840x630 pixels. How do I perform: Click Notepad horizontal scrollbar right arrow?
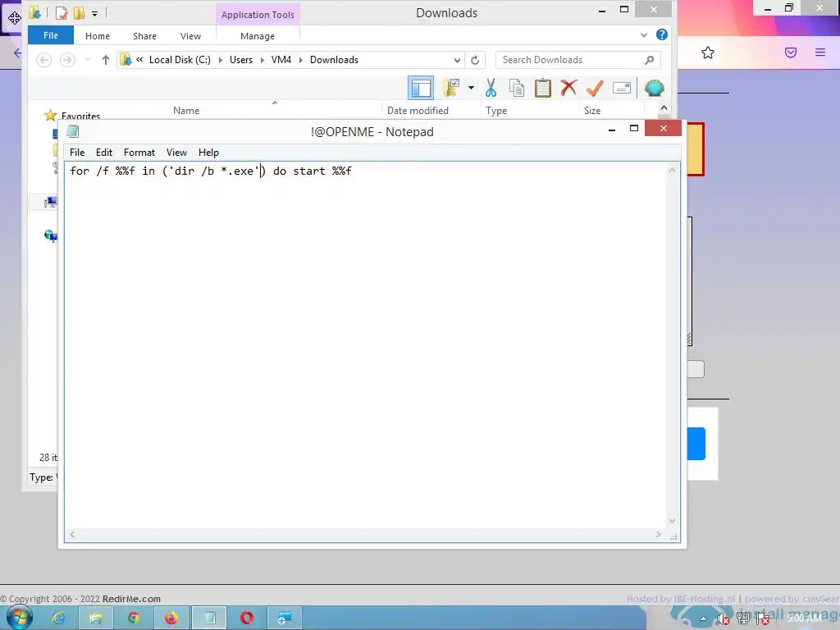point(659,534)
